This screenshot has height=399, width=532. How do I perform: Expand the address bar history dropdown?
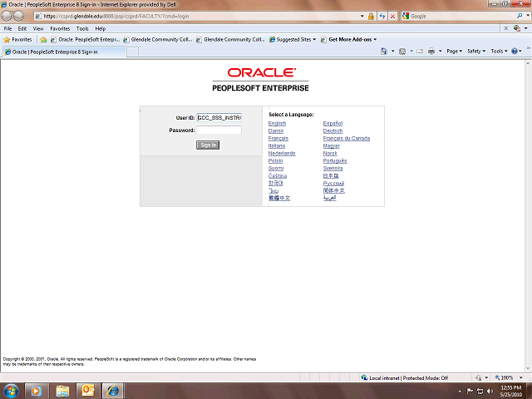362,16
